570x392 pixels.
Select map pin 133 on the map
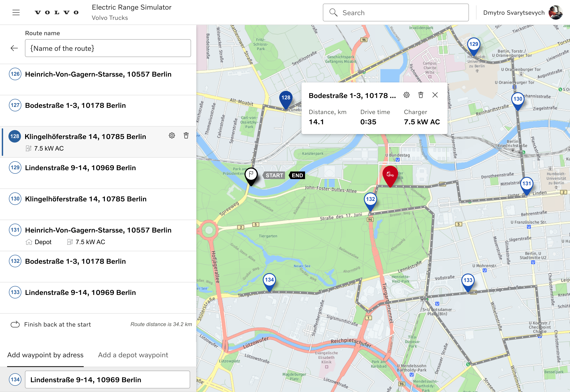(x=468, y=282)
